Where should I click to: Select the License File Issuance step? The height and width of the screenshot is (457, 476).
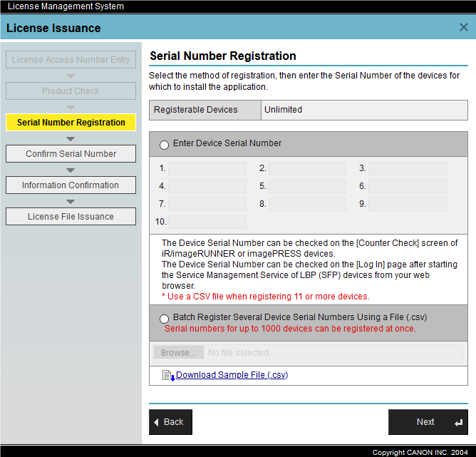click(71, 217)
